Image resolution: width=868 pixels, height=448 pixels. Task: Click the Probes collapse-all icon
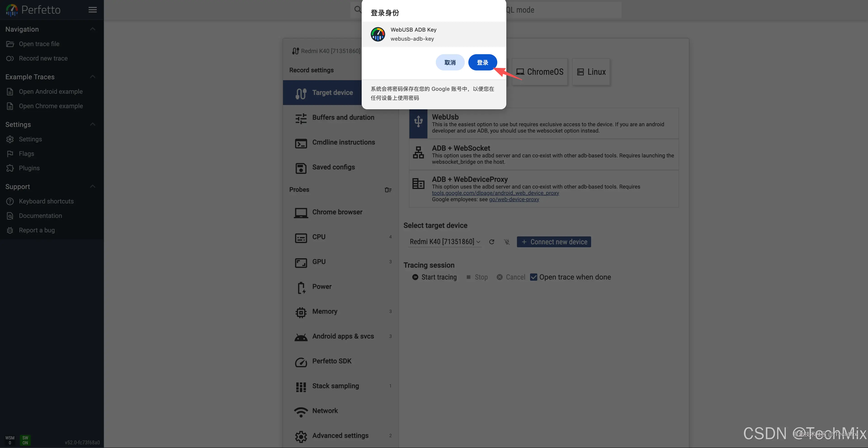pos(388,190)
